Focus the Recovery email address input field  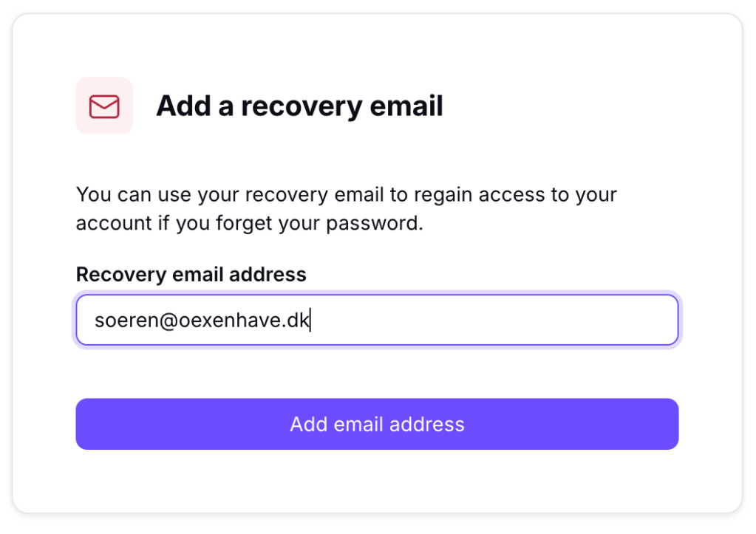pos(377,320)
